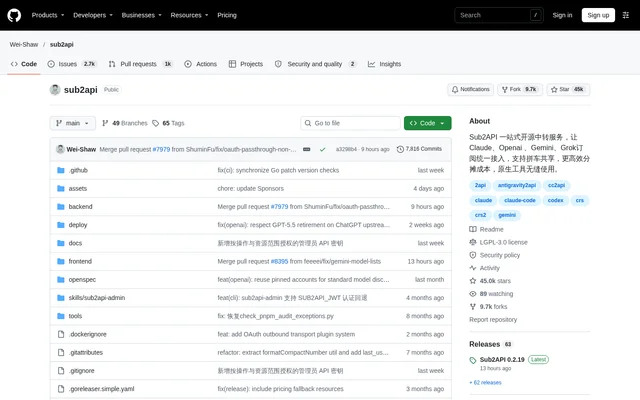640x400 pixels.
Task: Open the deploy folder
Action: [78, 225]
